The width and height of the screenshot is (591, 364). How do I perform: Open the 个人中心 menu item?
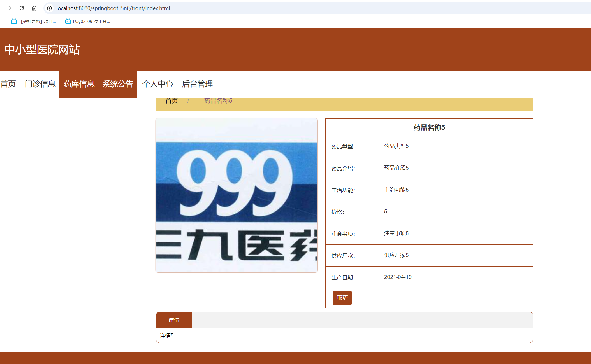pyautogui.click(x=158, y=84)
